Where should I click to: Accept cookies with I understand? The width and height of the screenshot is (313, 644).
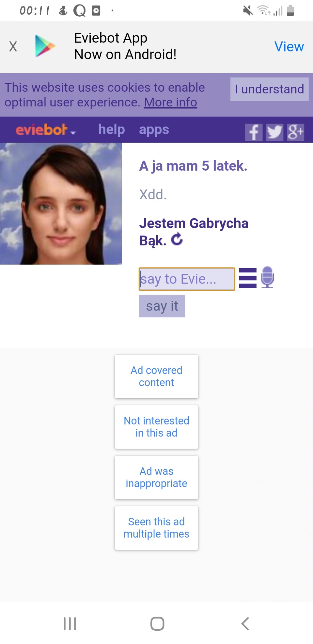(269, 89)
